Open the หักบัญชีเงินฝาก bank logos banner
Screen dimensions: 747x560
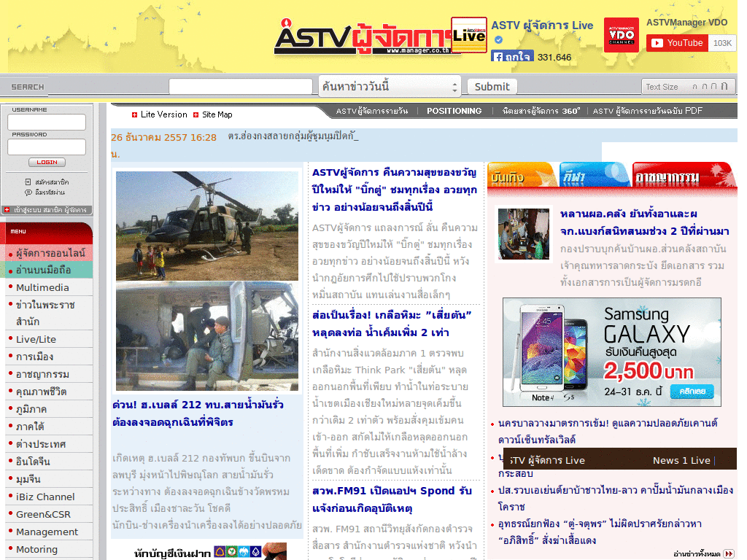[x=210, y=553]
